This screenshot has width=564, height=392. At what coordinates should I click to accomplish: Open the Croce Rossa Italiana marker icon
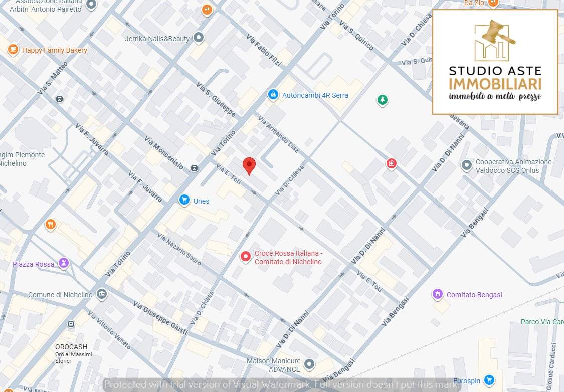click(x=245, y=257)
